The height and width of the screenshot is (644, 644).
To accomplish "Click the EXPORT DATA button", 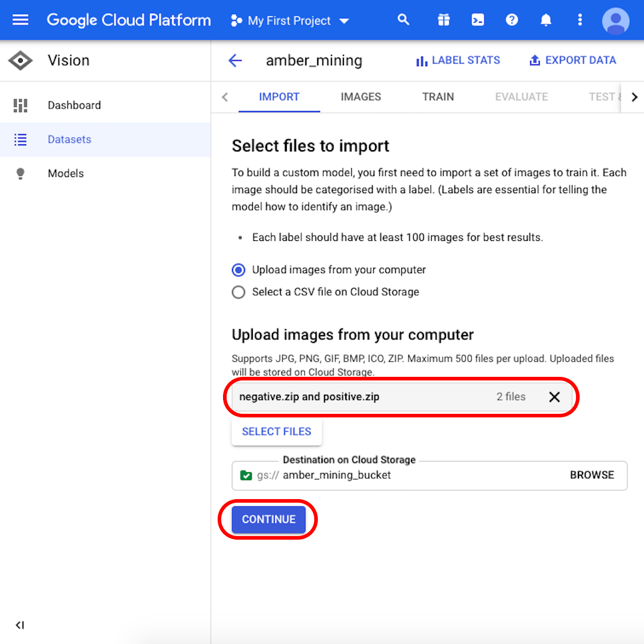I will 573,60.
